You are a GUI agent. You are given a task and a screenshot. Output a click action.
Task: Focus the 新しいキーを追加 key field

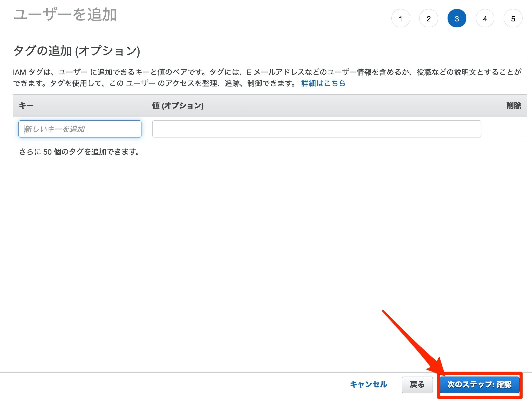pyautogui.click(x=80, y=129)
